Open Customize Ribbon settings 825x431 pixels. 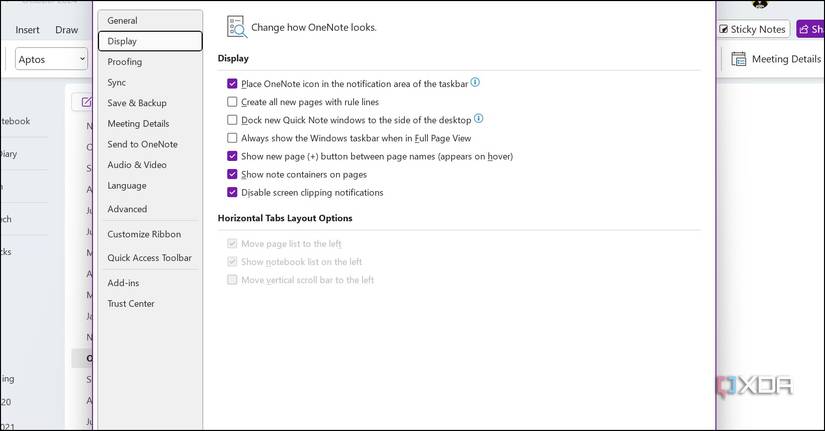click(x=150, y=234)
